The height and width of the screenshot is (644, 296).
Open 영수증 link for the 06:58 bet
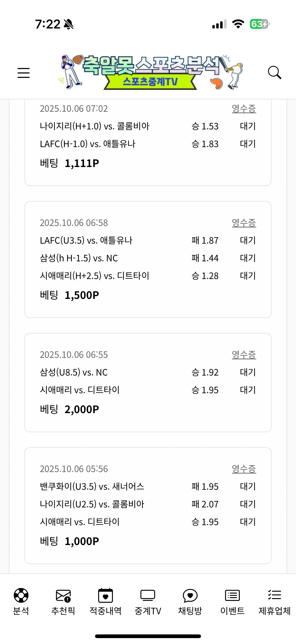click(x=244, y=223)
